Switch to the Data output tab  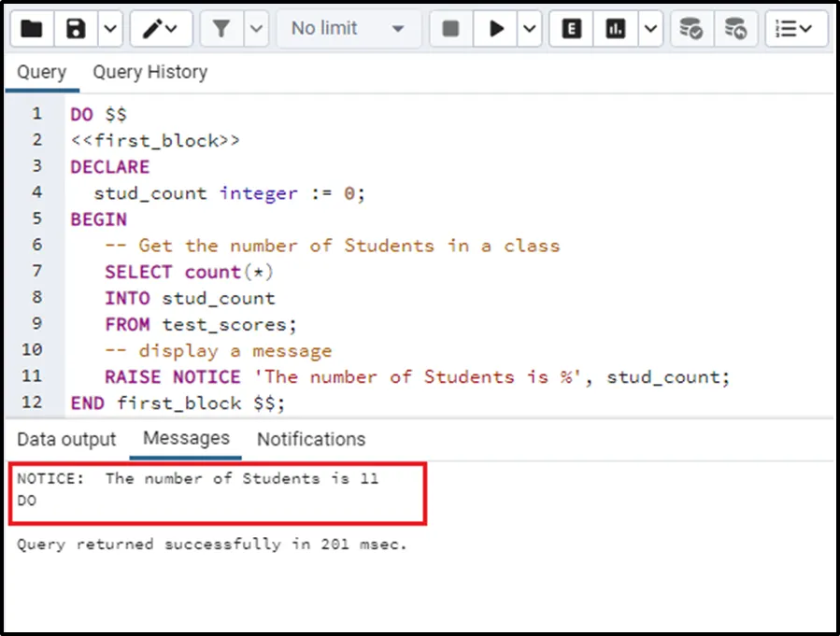pyautogui.click(x=66, y=439)
